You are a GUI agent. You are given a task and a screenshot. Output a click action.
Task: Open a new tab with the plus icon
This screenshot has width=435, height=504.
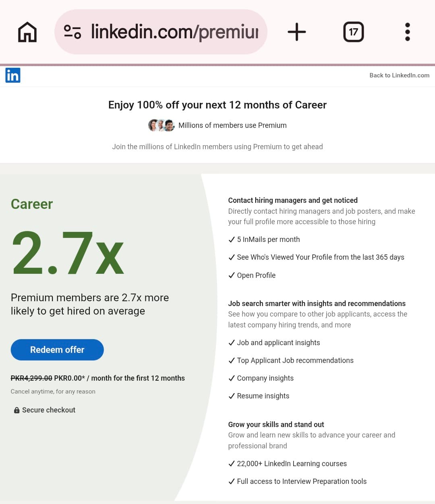(x=297, y=31)
